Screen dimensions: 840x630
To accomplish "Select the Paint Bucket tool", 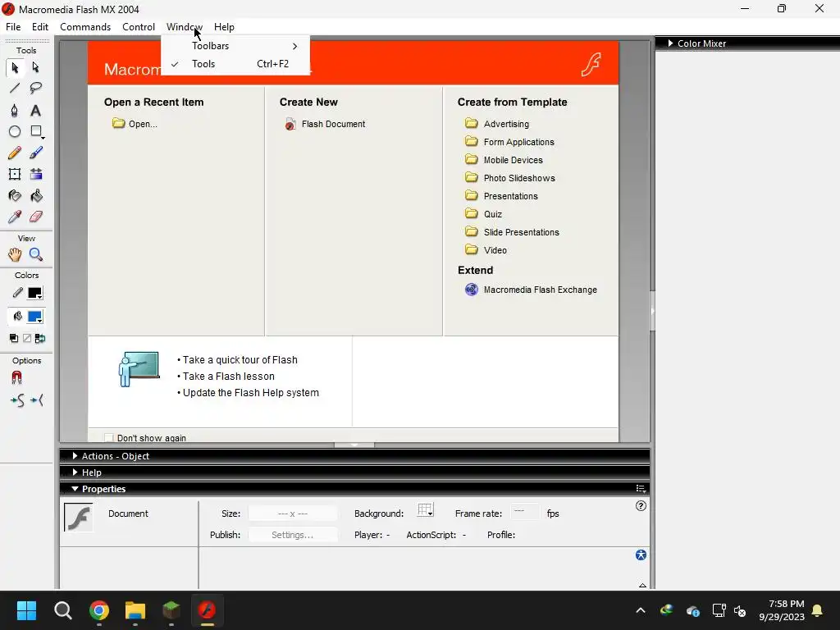I will (x=36, y=196).
